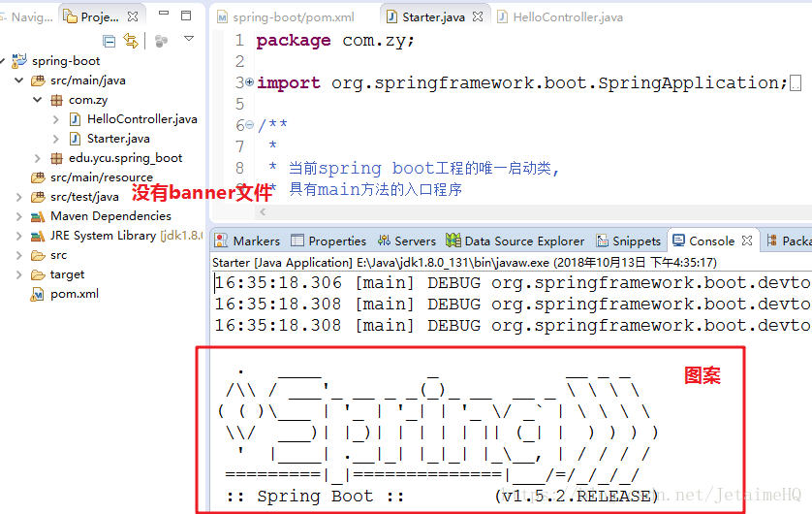
Task: Collapse Javadoc comment fold on line 6
Action: pyautogui.click(x=250, y=124)
